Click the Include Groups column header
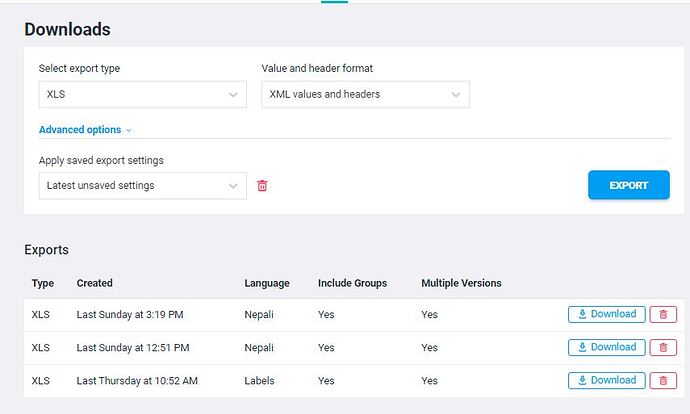 [352, 283]
